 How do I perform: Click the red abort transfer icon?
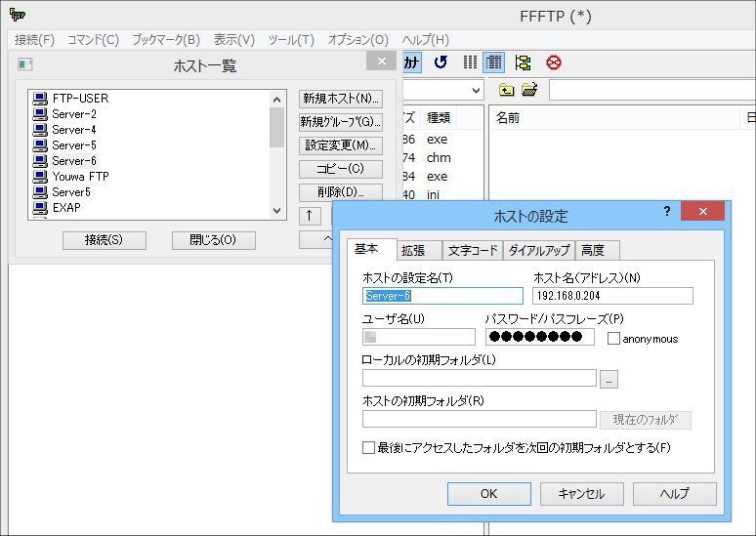[554, 62]
